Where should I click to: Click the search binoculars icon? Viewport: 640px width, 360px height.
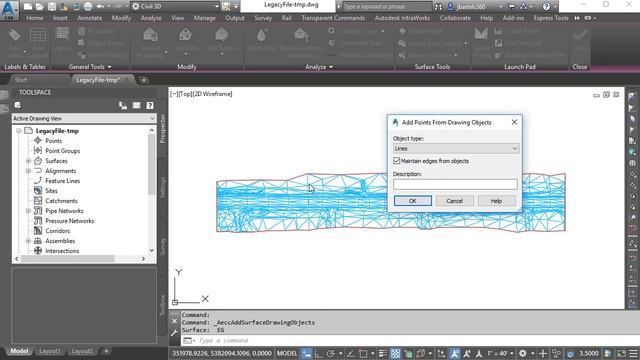point(438,7)
